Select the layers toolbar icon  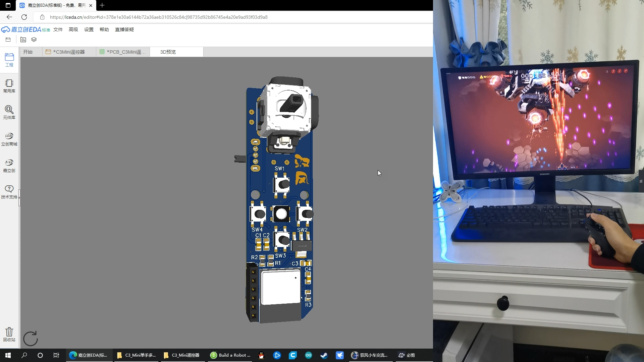[x=34, y=39]
